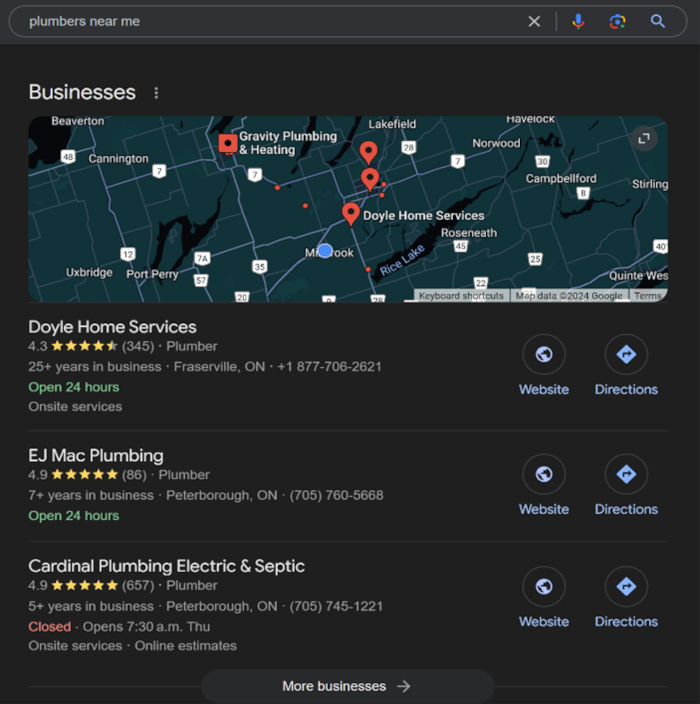Get directions to Doyle Home Services
This screenshot has height=704, width=700.
pos(626,365)
